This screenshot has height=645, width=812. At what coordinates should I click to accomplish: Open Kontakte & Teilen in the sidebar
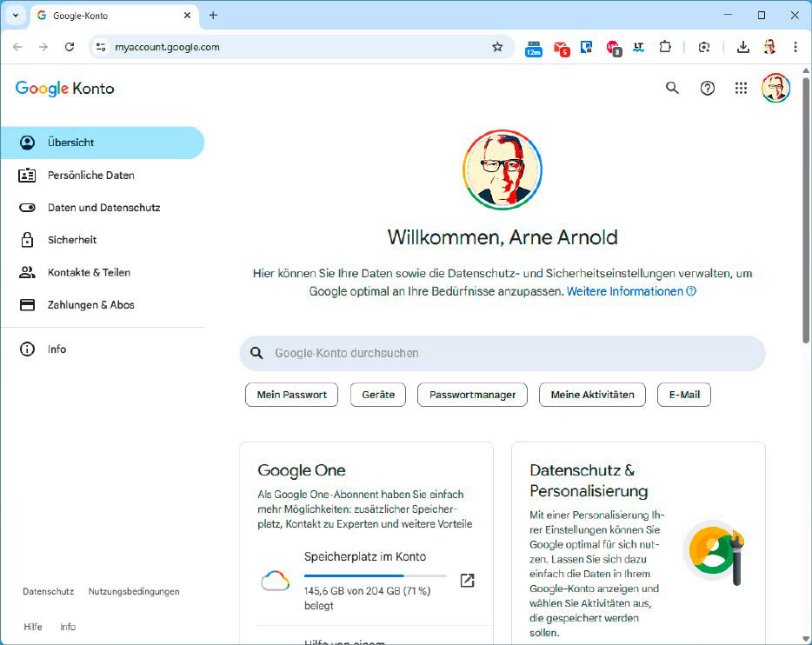(x=103, y=272)
